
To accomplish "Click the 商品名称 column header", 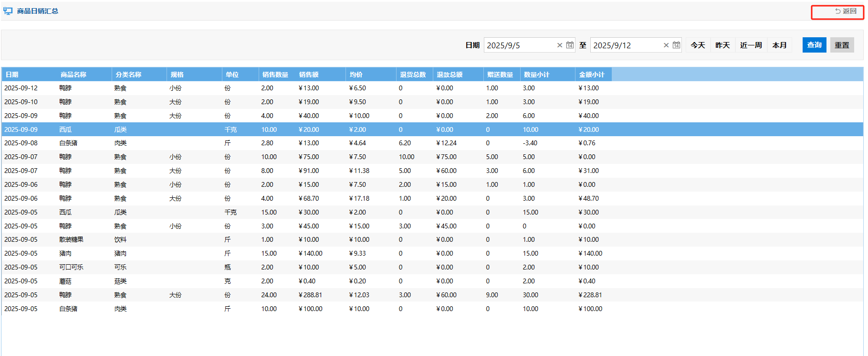I will coord(73,75).
